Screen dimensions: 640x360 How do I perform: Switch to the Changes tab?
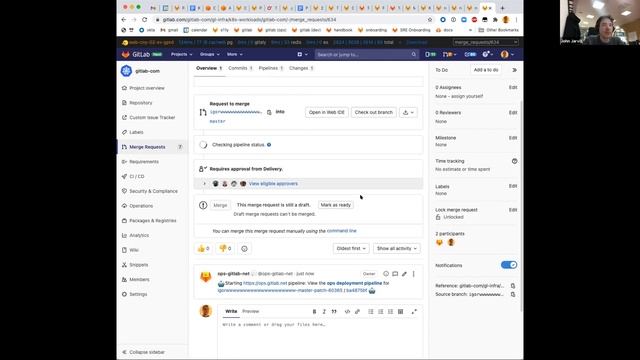pyautogui.click(x=301, y=68)
